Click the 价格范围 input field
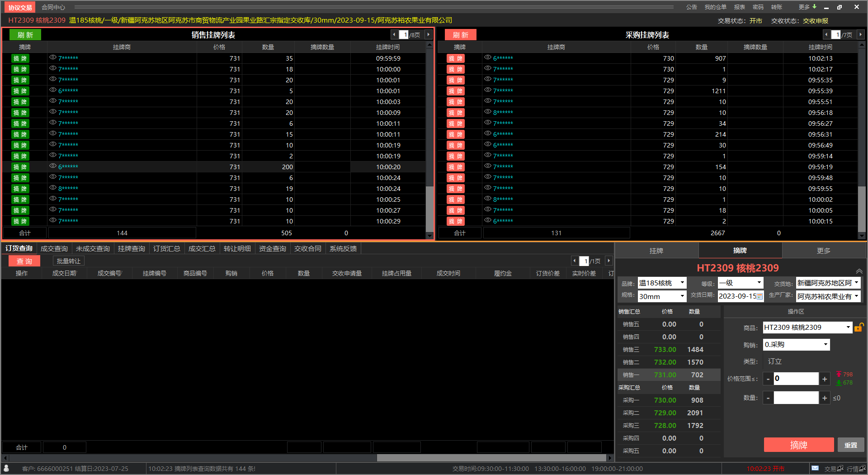This screenshot has height=475, width=868. (796, 379)
